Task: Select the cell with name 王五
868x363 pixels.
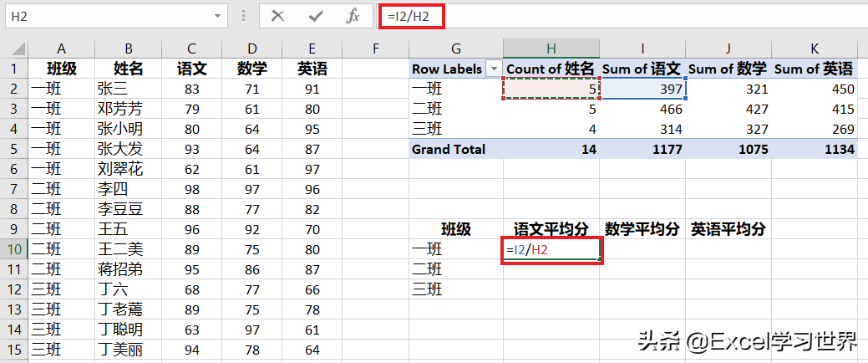Action: [x=129, y=229]
